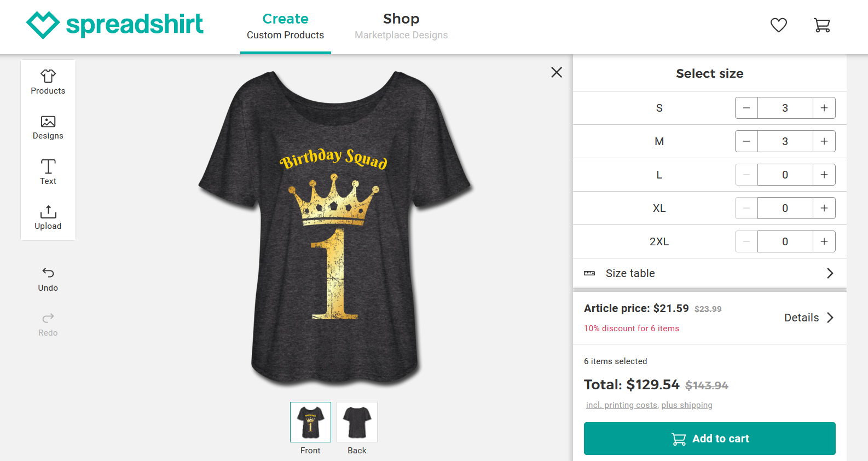Add one size L shirt
Viewport: 868px width, 461px height.
click(824, 175)
